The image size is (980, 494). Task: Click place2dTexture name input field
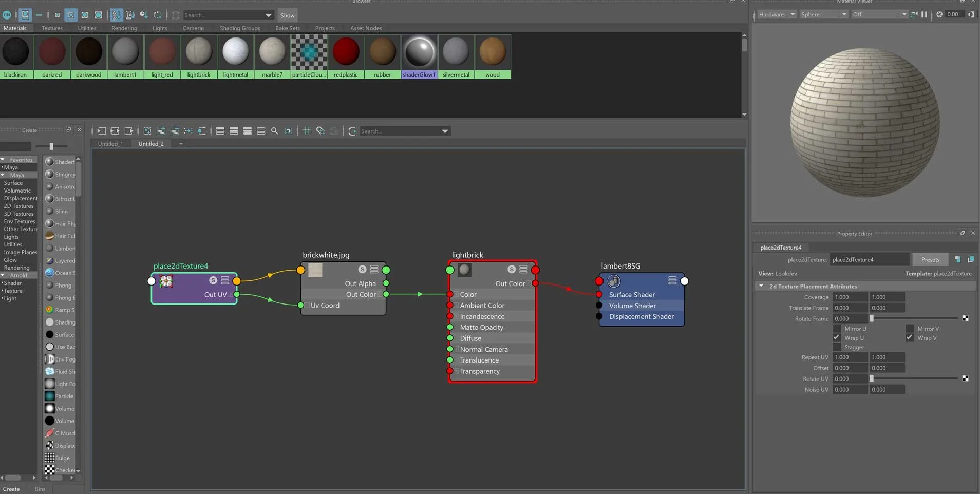point(870,259)
